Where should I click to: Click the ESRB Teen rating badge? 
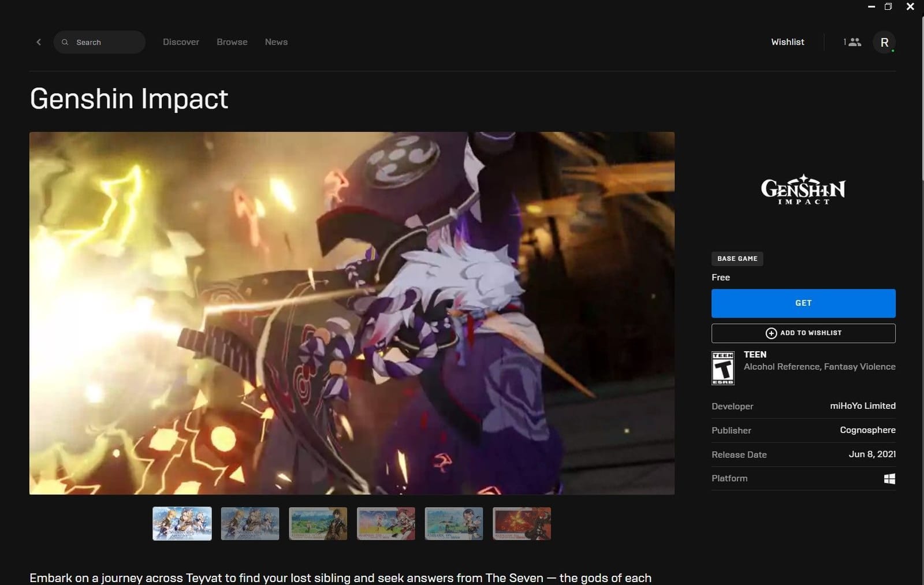(x=724, y=368)
